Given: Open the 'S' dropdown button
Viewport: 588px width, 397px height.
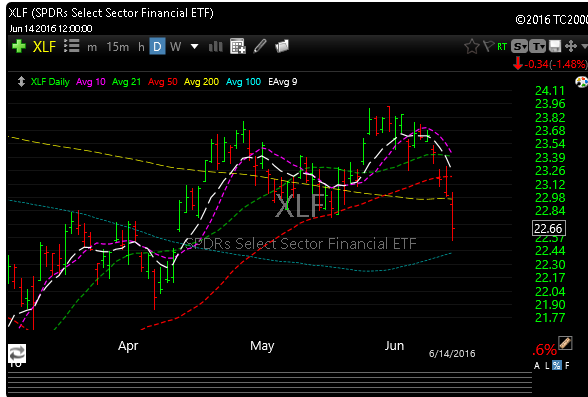Looking at the screenshot, I should pos(520,46).
